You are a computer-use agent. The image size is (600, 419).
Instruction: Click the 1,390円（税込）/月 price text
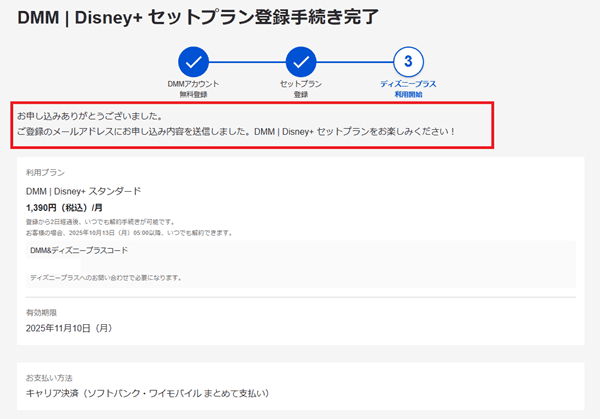(x=67, y=207)
